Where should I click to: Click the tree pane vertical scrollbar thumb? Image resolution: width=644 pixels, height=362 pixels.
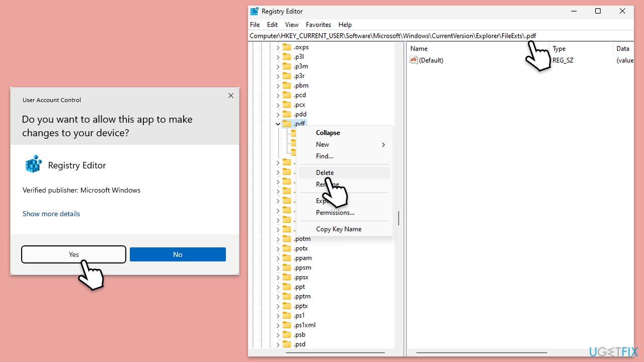(x=398, y=218)
